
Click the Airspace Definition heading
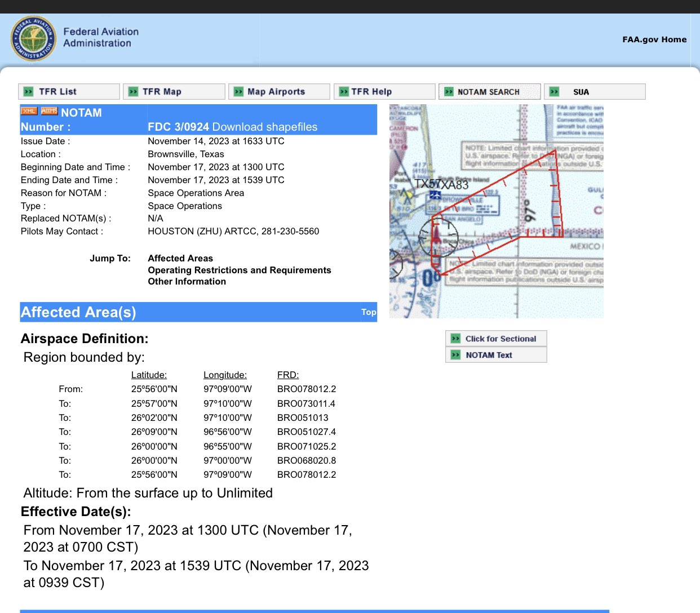pyautogui.click(x=85, y=339)
